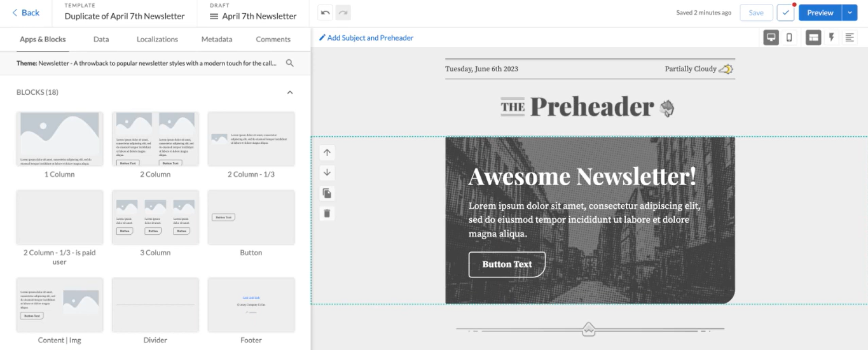Select the 3 Column block thumbnail
Viewport: 868px width, 350px height.
pyautogui.click(x=155, y=217)
